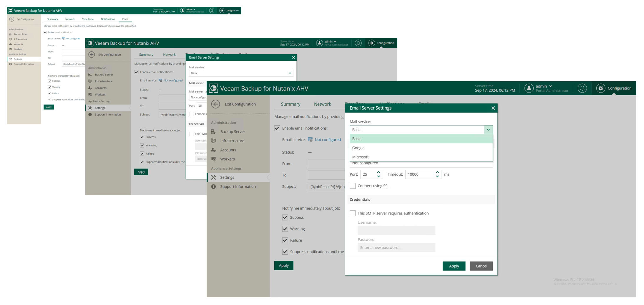Click the Settings wrench icon in back window
The image size is (644, 305).
point(11,59)
